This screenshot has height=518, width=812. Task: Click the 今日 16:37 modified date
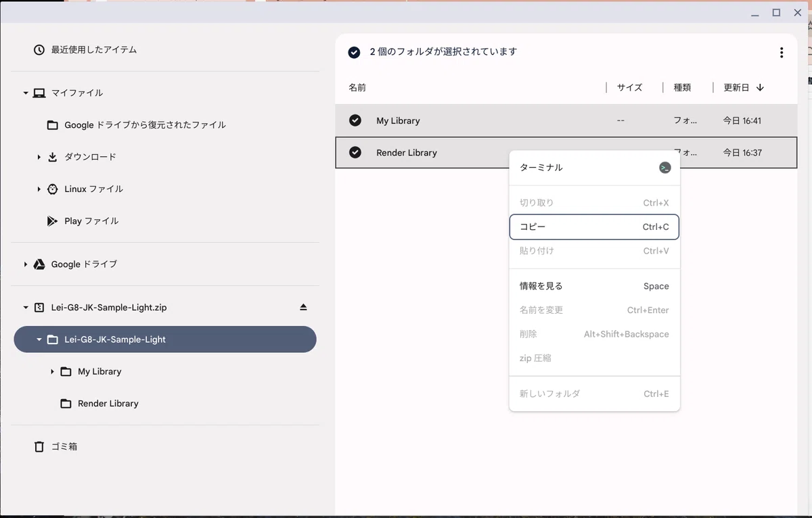click(742, 153)
